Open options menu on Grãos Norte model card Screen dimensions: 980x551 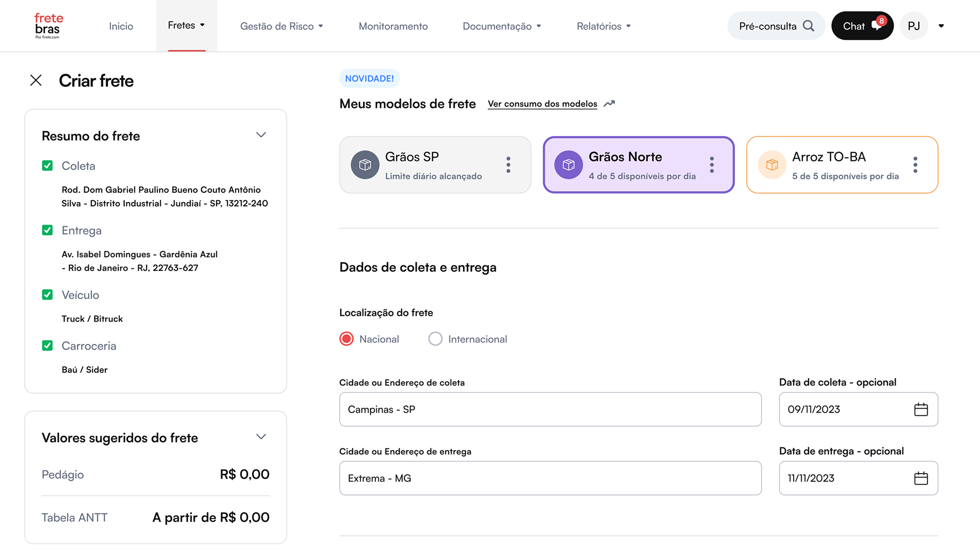[711, 165]
